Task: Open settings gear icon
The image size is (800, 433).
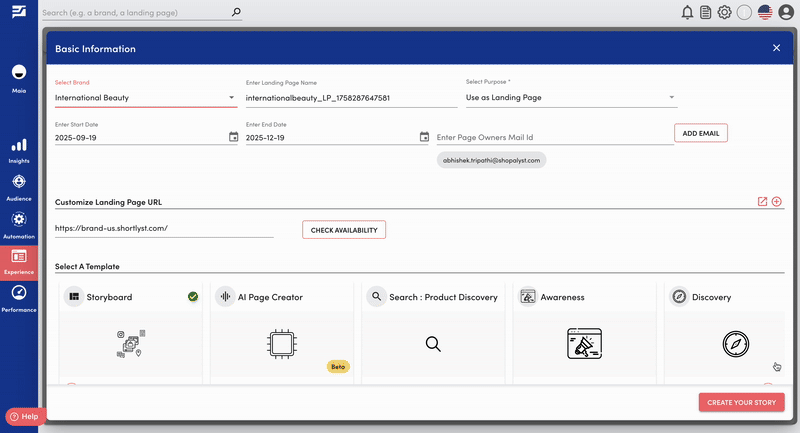Action: tap(724, 12)
